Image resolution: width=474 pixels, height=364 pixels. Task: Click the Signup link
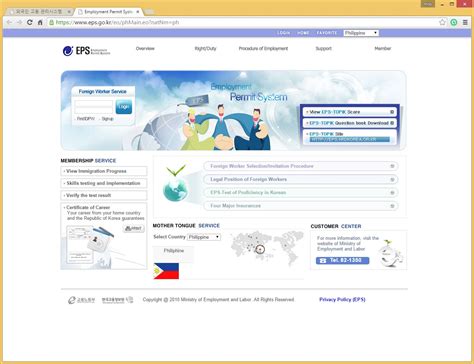click(x=107, y=119)
